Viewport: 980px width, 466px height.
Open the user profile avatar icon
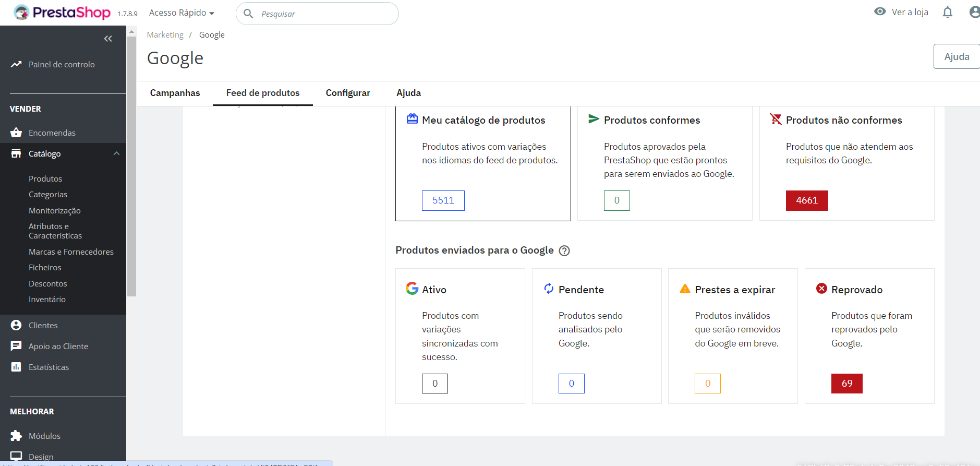[974, 12]
